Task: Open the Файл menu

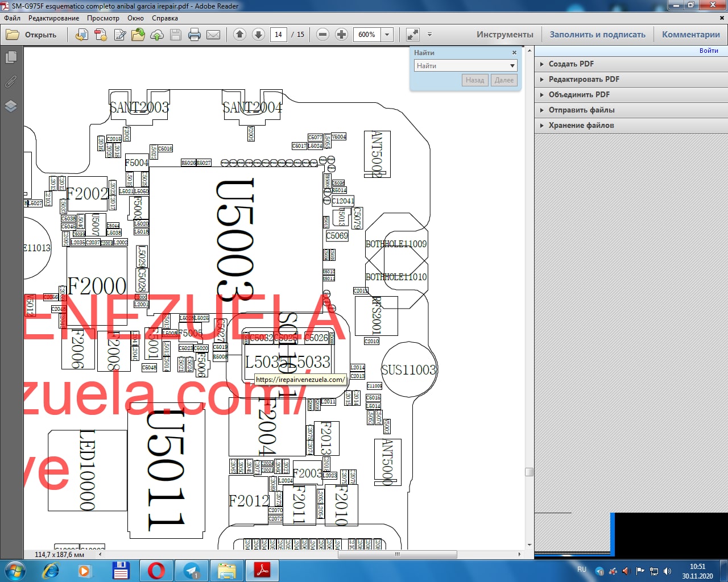Action: [12, 18]
